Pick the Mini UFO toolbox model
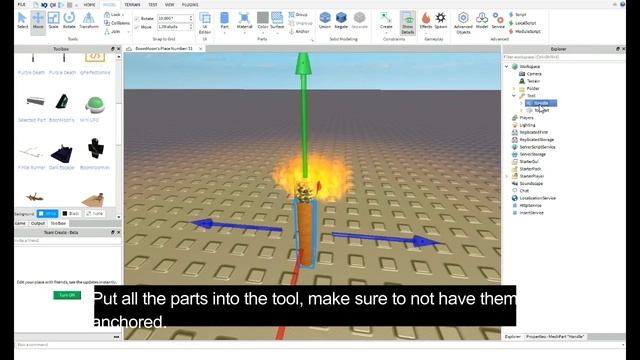Screen dimensions: 640x360 point(94,109)
